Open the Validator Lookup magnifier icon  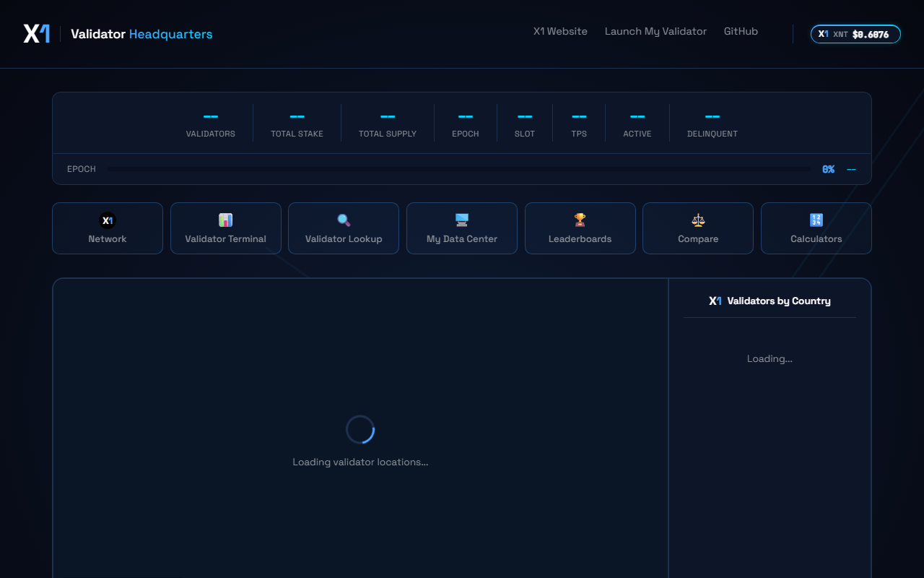344,220
